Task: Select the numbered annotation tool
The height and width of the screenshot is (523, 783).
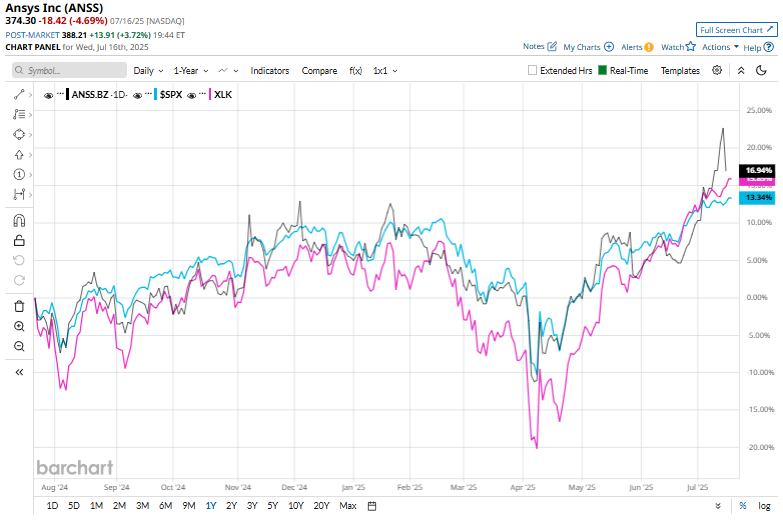Action: point(19,174)
